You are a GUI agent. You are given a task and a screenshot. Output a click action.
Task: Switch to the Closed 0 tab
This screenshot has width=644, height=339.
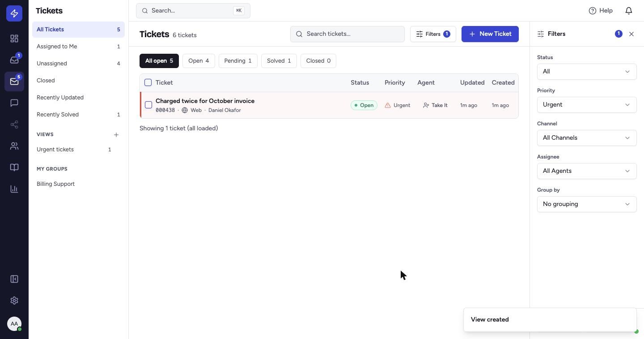click(x=318, y=61)
